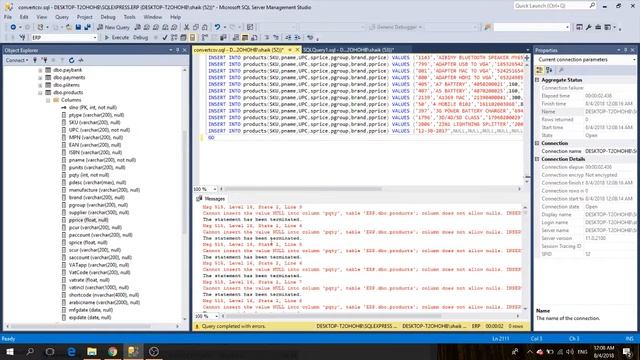Screen dimensions: 640x360
Task: Click Categorized view icon in Properties
Action: (540, 70)
